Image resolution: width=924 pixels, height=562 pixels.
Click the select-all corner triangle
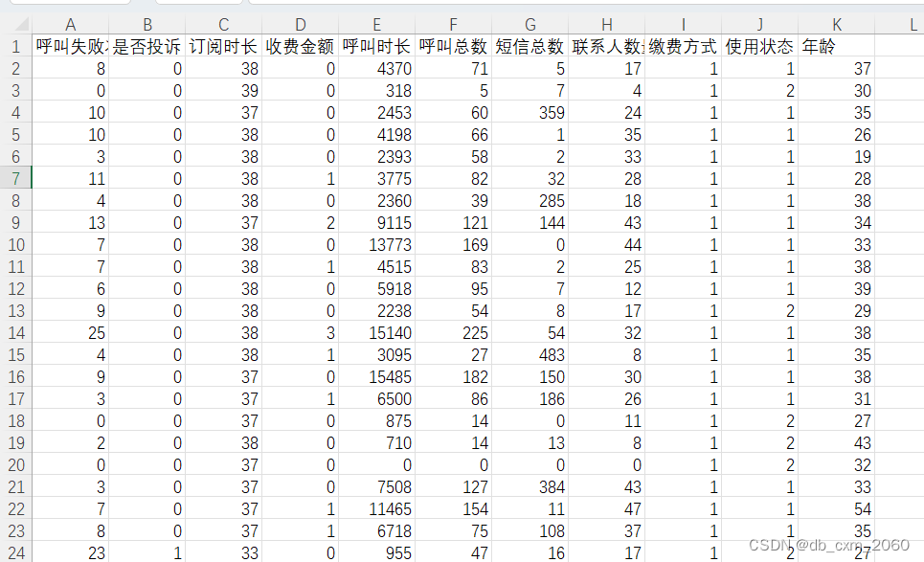pos(21,24)
